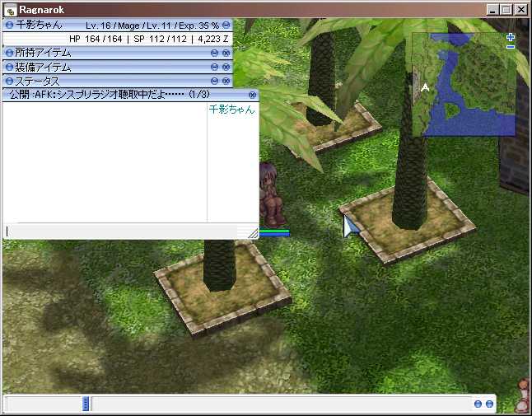Viewport: 532px width, 416px height.
Task: Open the 装備アイテム title bar
Action: click(x=117, y=67)
